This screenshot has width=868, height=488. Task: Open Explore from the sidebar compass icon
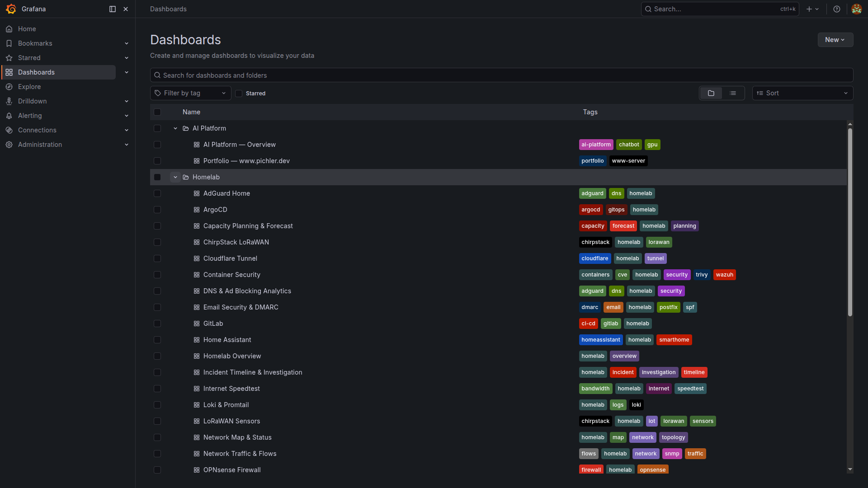9,87
